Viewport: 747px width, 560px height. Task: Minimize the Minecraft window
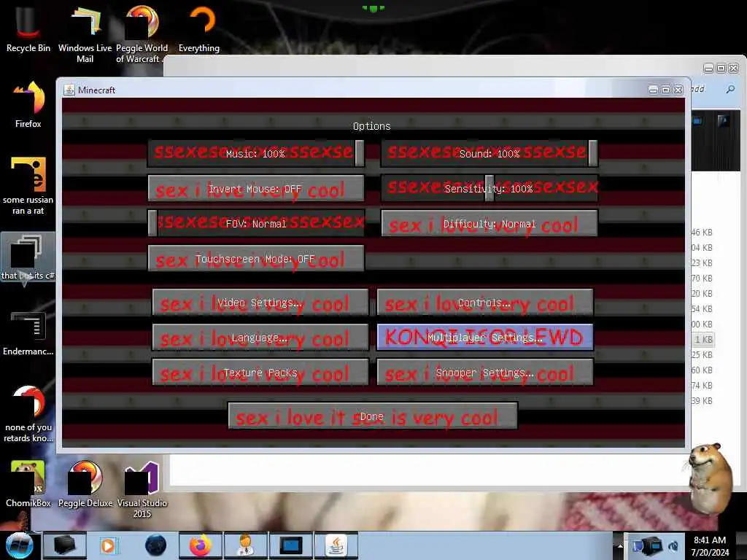tap(653, 90)
